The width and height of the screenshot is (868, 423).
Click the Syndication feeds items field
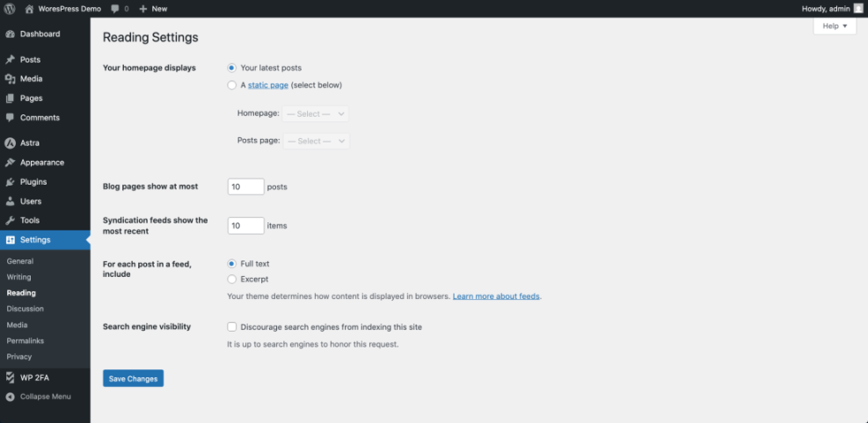coord(245,225)
